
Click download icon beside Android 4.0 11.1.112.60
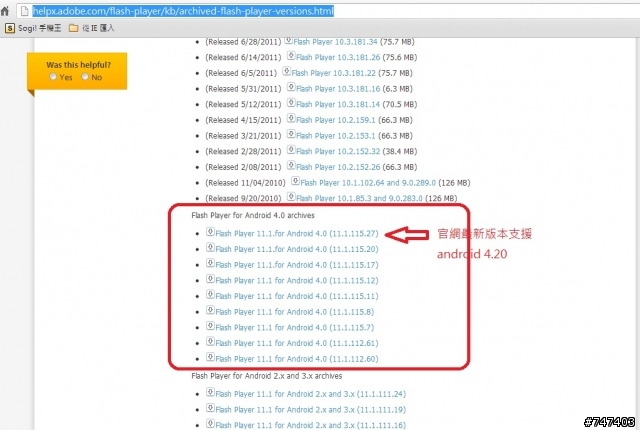pyautogui.click(x=210, y=357)
